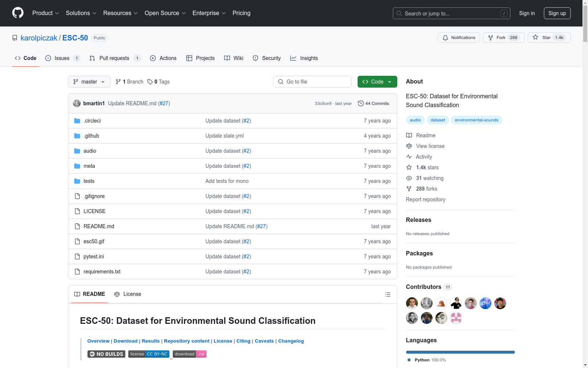Switch to the Issues tab
The image size is (588, 368).
pos(62,58)
